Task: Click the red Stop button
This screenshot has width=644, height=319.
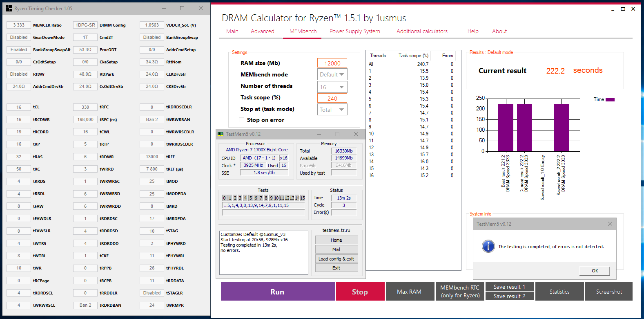Action: (360, 292)
